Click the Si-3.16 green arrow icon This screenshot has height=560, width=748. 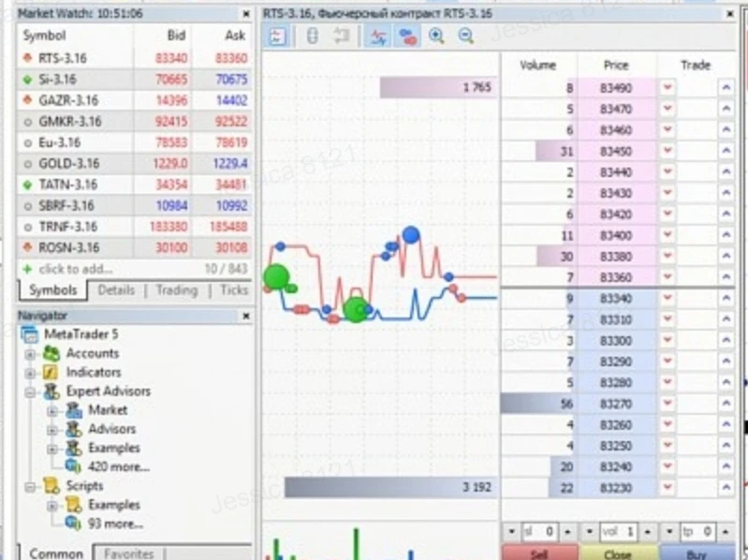click(28, 80)
